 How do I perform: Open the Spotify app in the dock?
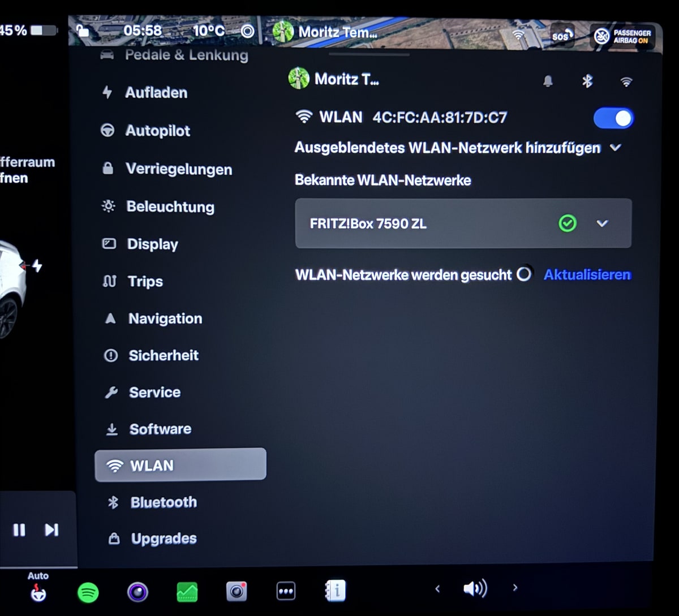pos(88,592)
